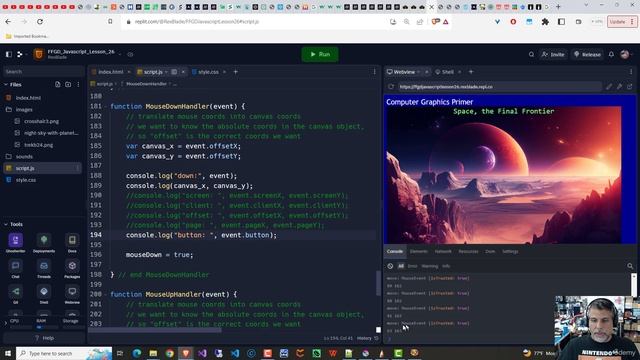Filter console by Warning
The image size is (640, 360).
[430, 266]
